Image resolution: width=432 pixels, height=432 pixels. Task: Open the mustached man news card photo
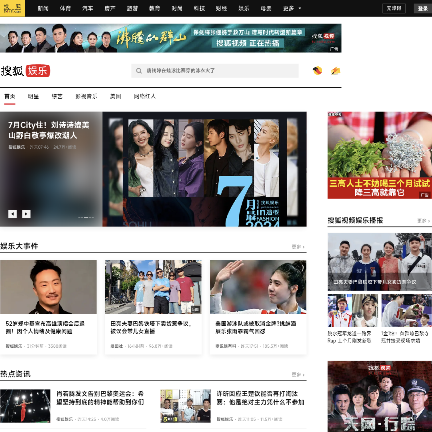[x=48, y=287]
